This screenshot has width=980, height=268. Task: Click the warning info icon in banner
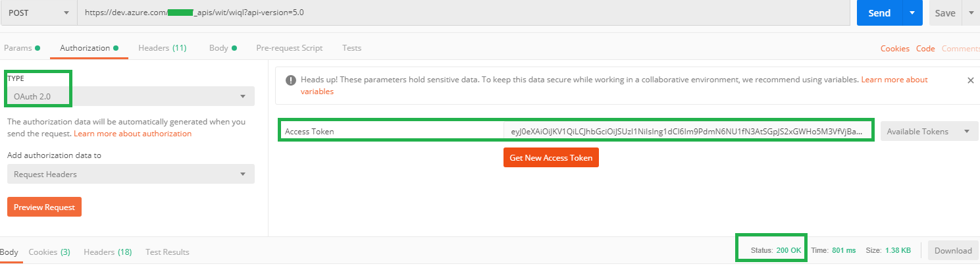pyautogui.click(x=290, y=80)
